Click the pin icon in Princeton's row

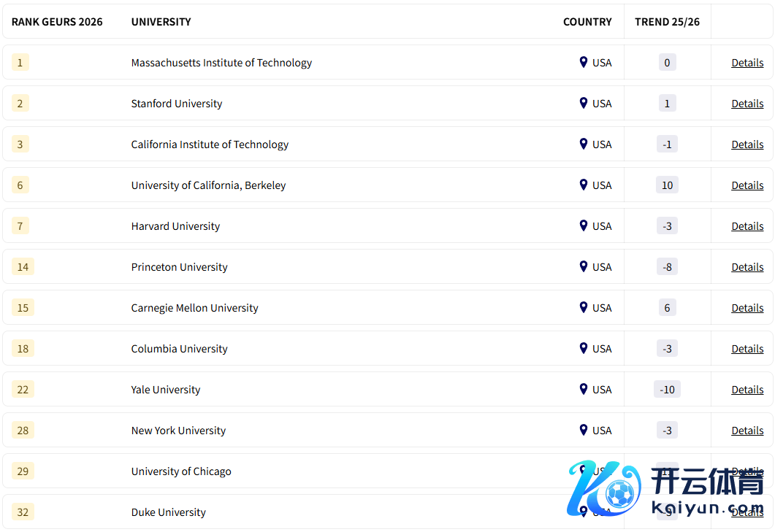(583, 266)
